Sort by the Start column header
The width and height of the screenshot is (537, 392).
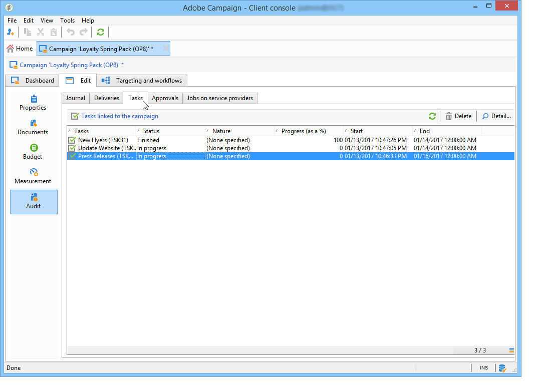tap(378, 131)
